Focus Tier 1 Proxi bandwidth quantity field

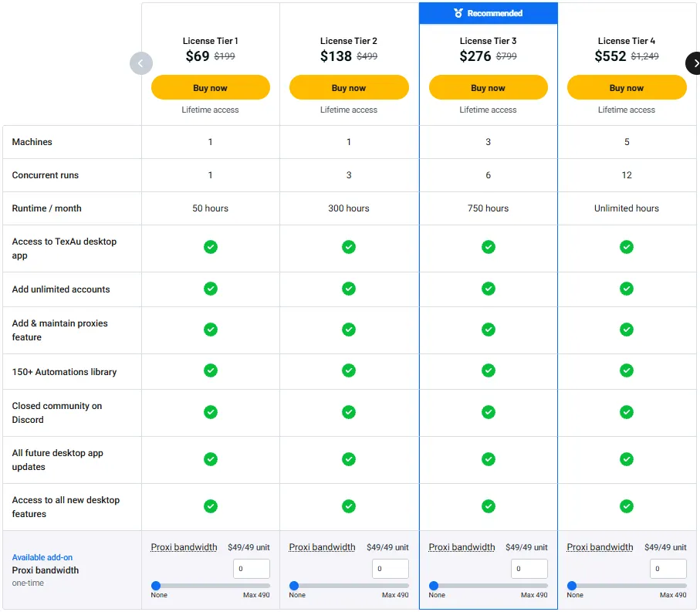(x=252, y=569)
